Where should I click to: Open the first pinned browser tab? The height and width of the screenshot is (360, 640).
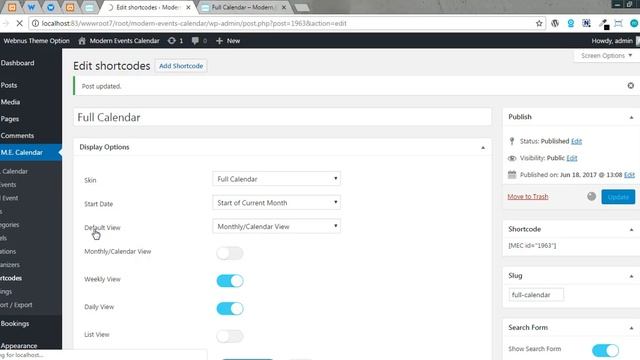(x=12, y=7)
